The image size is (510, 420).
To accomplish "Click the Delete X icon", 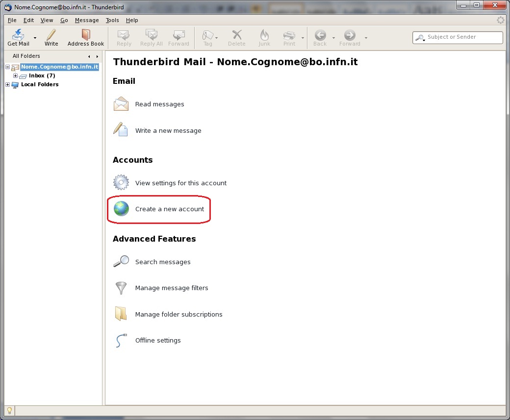I will point(237,34).
